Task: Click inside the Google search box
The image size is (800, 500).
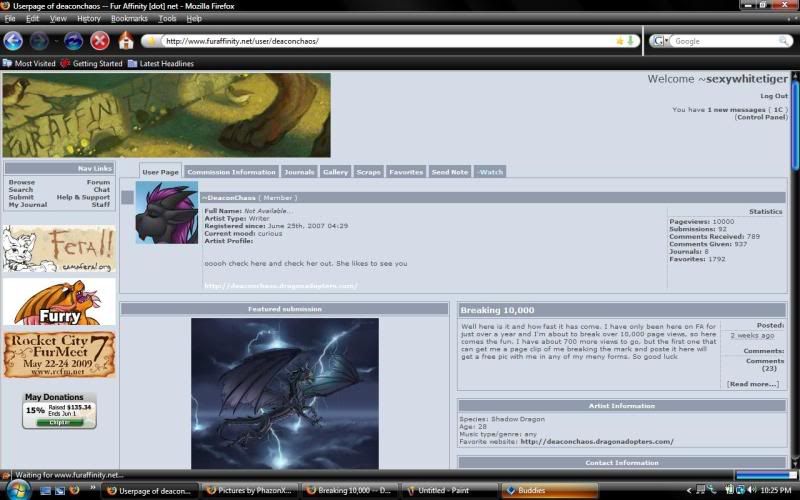Action: [724, 41]
